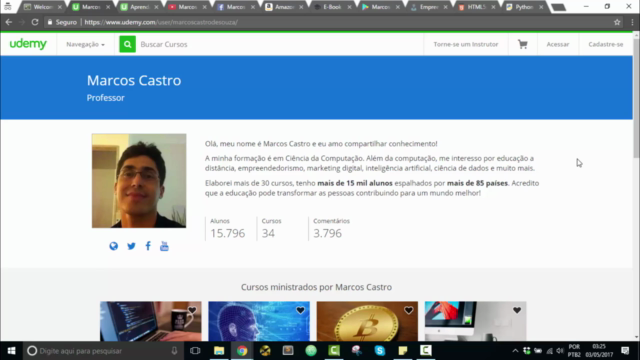The width and height of the screenshot is (640, 360).
Task: Open Task View in the taskbar
Action: (195, 351)
